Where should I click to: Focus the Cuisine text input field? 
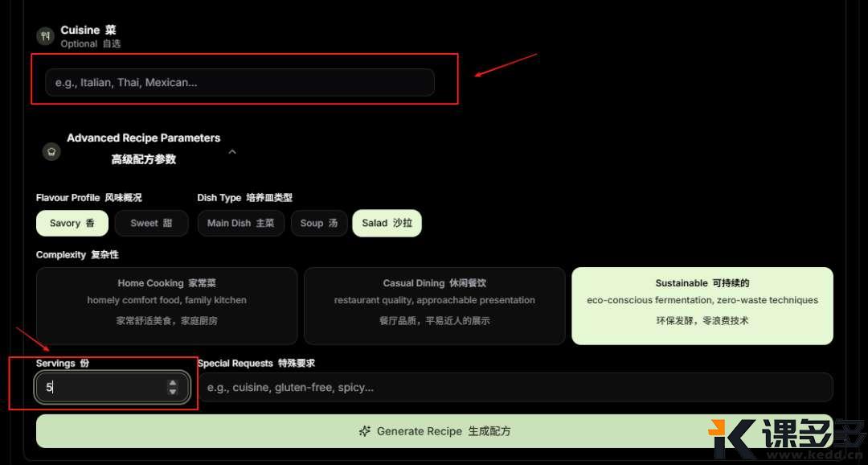click(x=240, y=83)
